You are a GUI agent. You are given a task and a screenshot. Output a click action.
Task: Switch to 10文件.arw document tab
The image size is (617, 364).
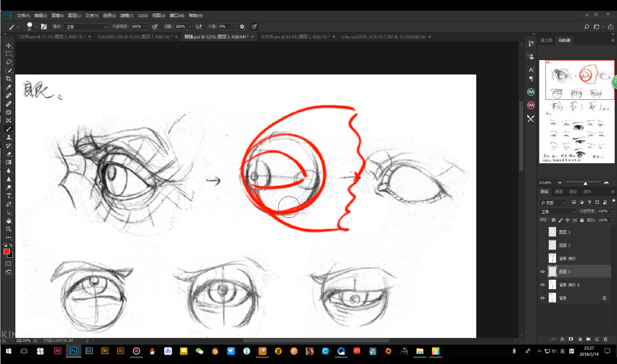pos(295,37)
